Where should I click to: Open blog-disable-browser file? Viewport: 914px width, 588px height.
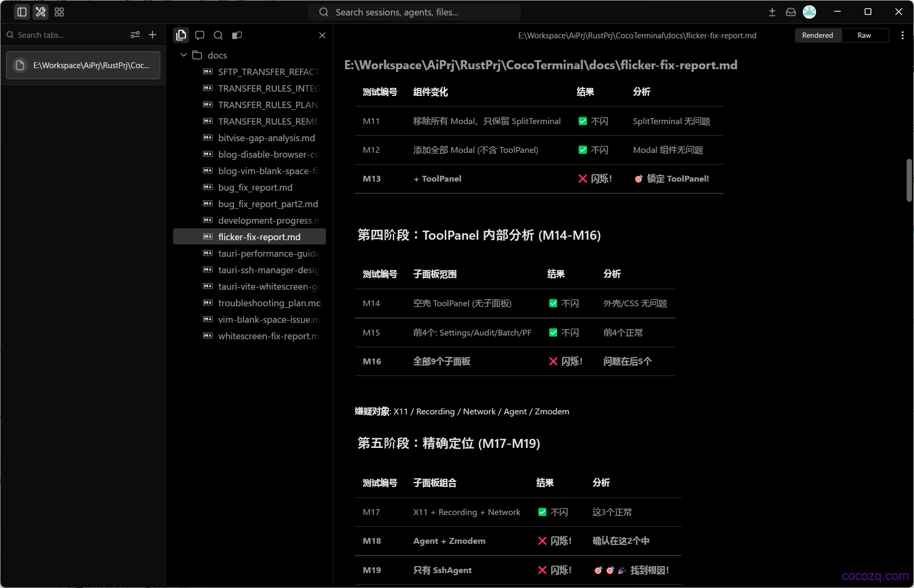tap(249, 154)
